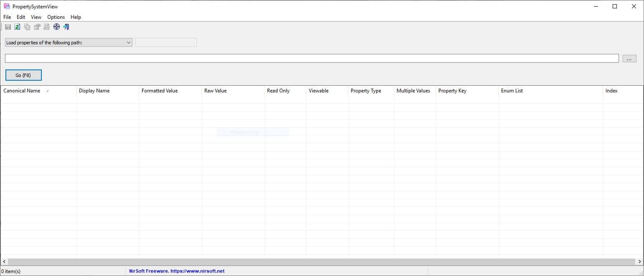Expand 'Load properties of the following path' combobox
Viewport: 644px width, 276px height.
pyautogui.click(x=68, y=42)
